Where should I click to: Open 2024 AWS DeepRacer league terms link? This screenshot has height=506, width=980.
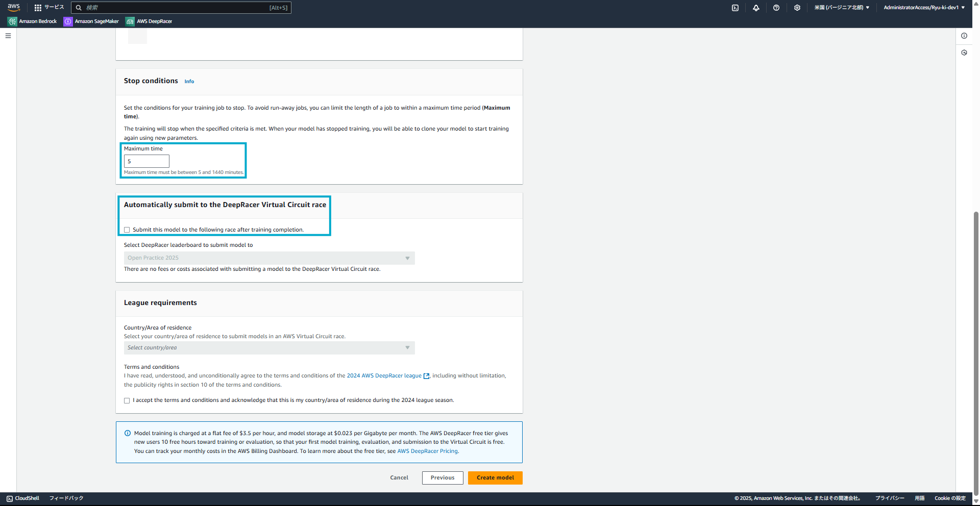click(388, 376)
